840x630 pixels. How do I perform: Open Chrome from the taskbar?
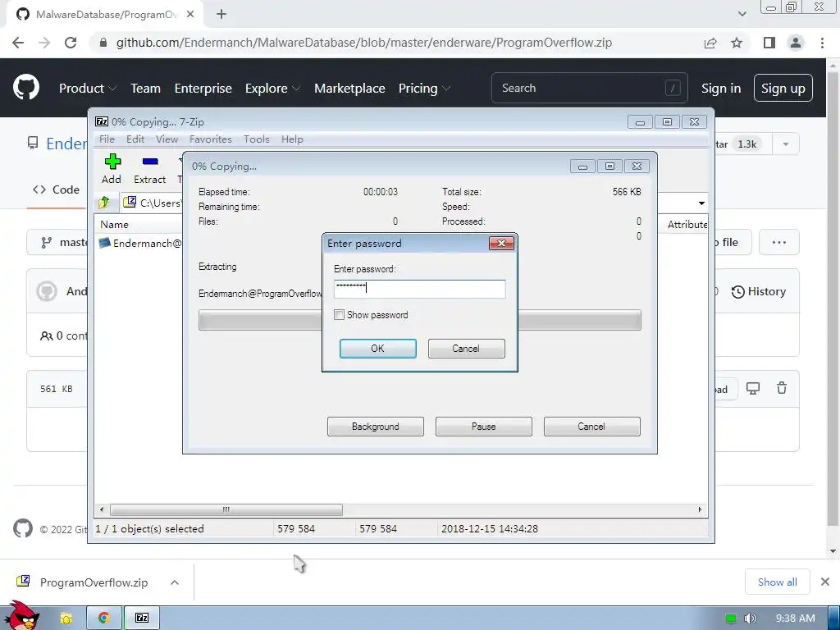pos(103,619)
